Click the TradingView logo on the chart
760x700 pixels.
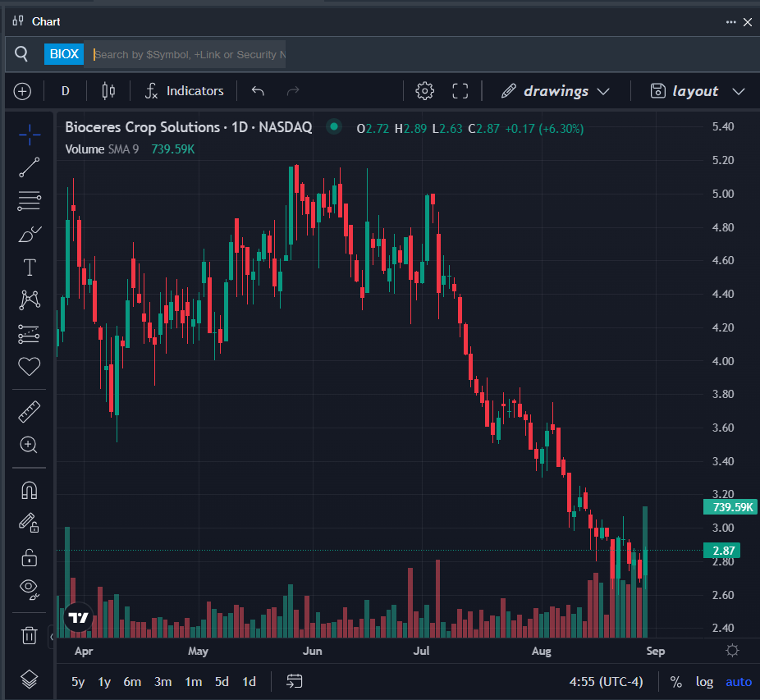click(x=78, y=618)
